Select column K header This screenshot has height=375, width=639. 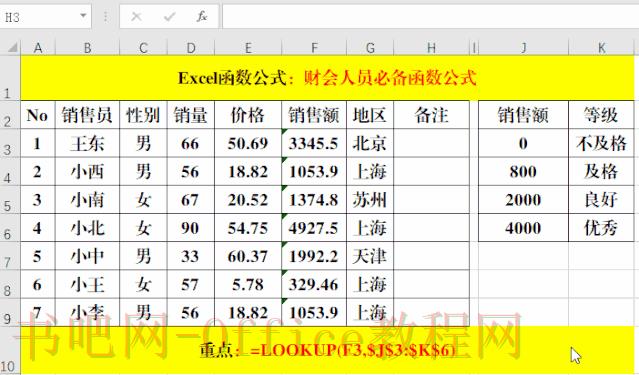click(602, 48)
